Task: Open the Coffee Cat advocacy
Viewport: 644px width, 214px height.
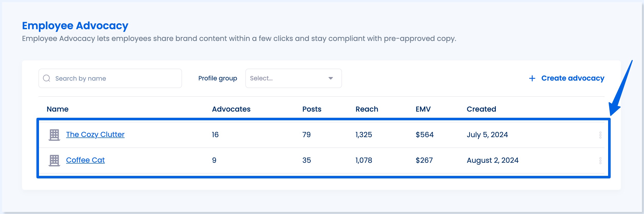Action: 85,160
